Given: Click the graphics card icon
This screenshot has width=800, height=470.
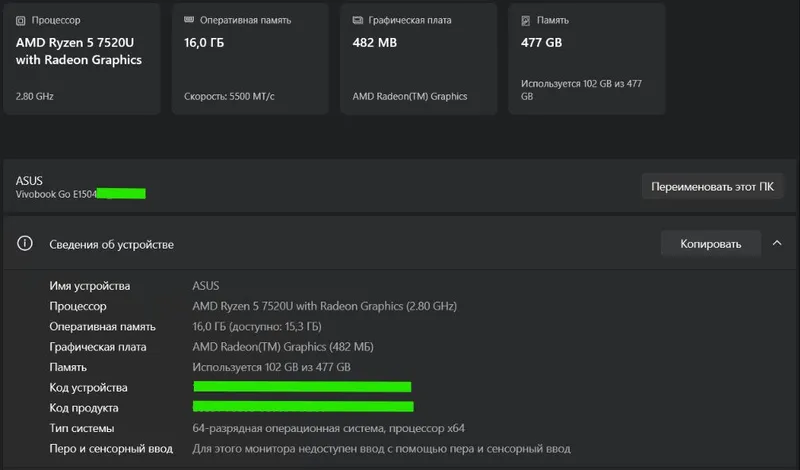Looking at the screenshot, I should click(358, 20).
